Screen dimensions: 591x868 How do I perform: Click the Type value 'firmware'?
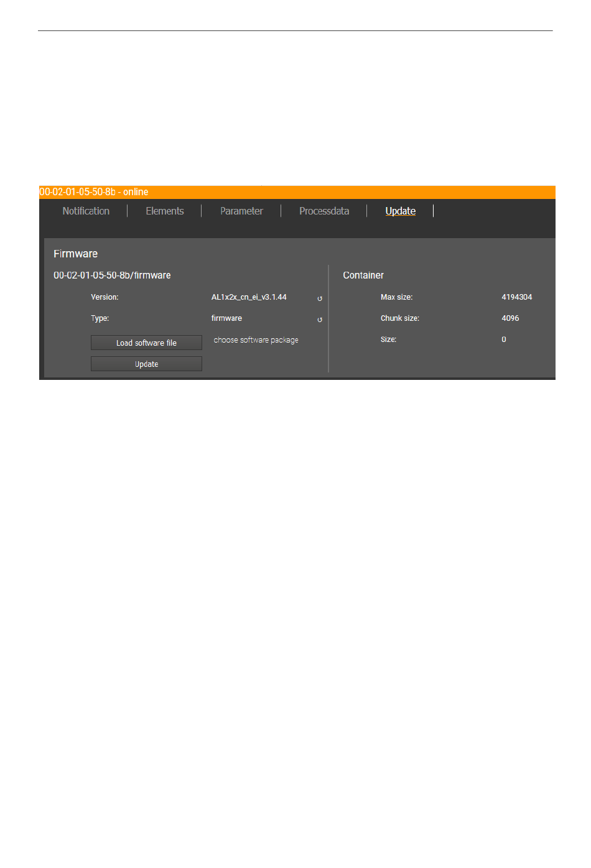pos(226,318)
